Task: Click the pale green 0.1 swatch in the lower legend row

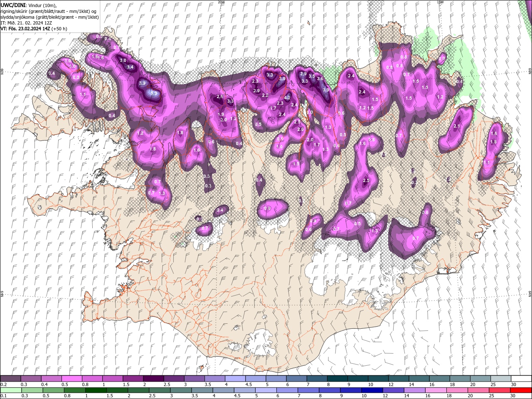Action: coord(11,390)
